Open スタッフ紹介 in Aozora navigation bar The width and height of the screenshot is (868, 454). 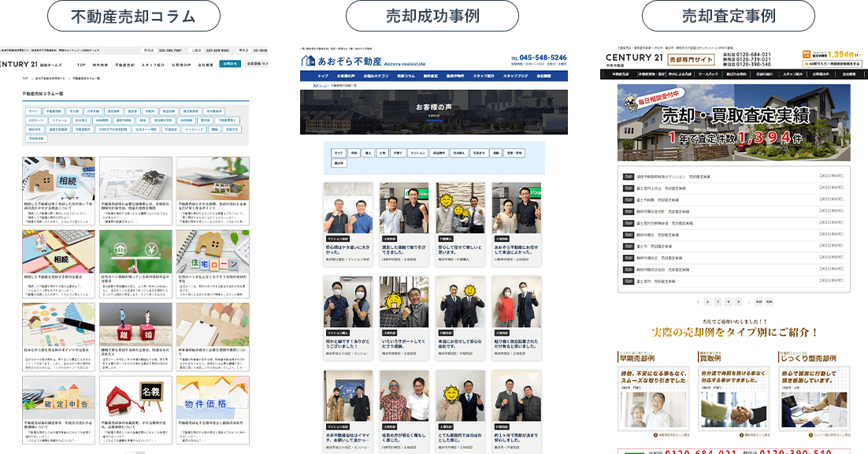click(484, 76)
